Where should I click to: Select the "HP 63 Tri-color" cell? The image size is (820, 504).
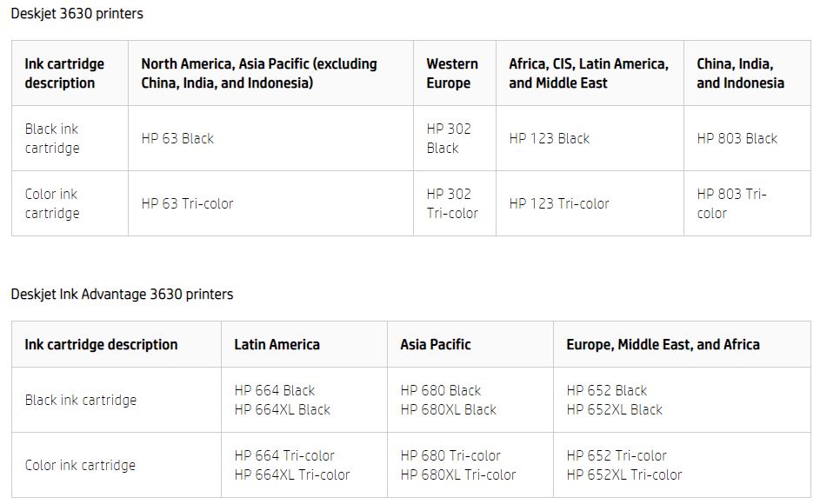187,203
